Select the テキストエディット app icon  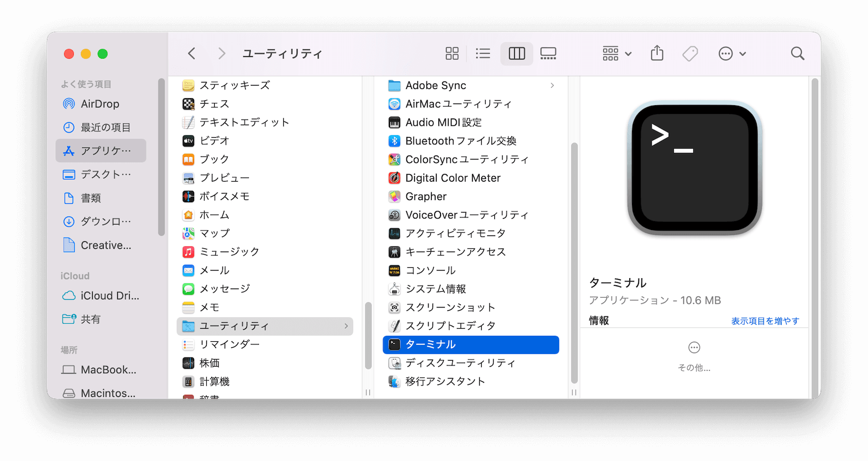coord(188,122)
